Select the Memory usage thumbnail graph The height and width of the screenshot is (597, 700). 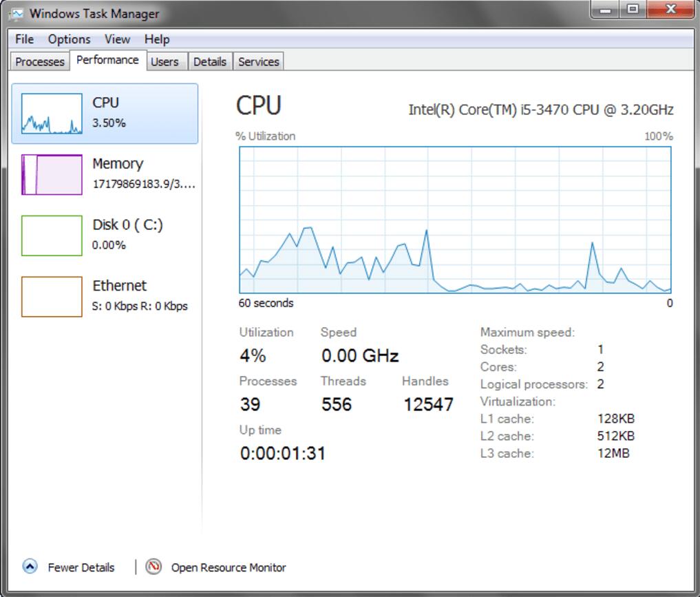click(52, 175)
